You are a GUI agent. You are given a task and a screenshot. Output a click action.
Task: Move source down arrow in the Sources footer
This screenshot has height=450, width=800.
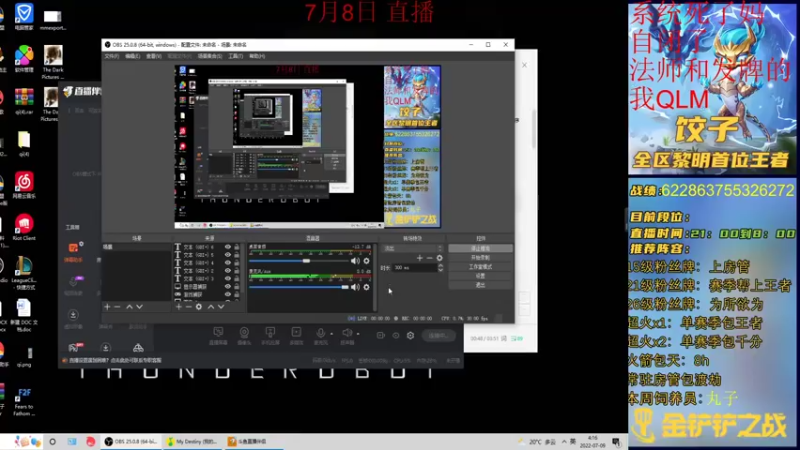point(221,307)
